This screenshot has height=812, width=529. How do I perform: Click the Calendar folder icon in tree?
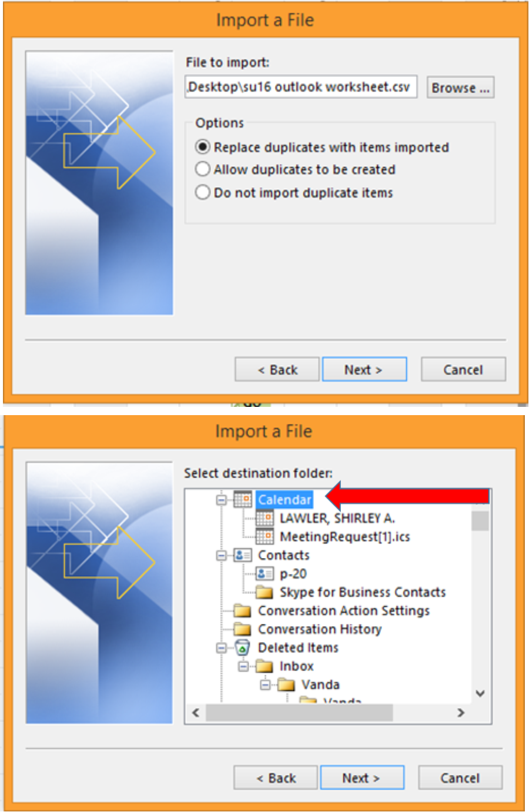point(243,500)
